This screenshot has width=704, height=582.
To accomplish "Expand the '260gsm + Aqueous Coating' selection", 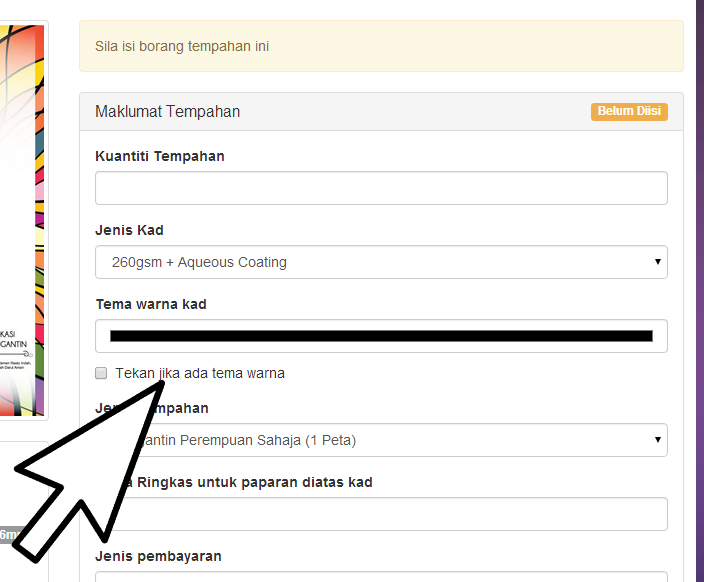I will 200,262.
